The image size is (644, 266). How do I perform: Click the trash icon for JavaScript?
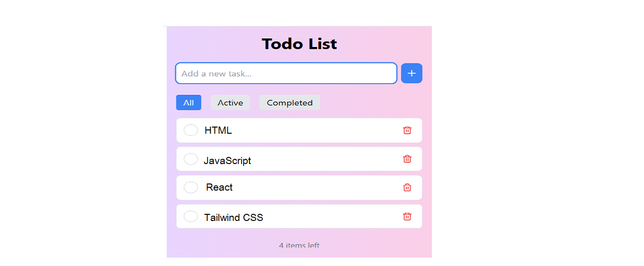point(407,159)
